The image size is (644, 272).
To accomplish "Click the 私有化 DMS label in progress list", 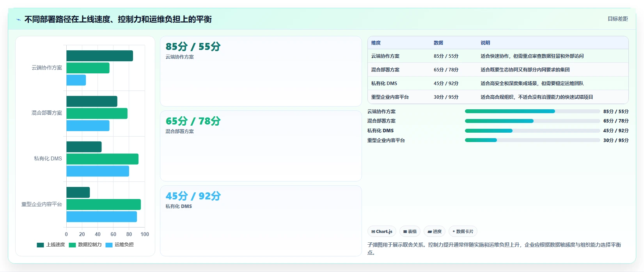I will (x=380, y=131).
